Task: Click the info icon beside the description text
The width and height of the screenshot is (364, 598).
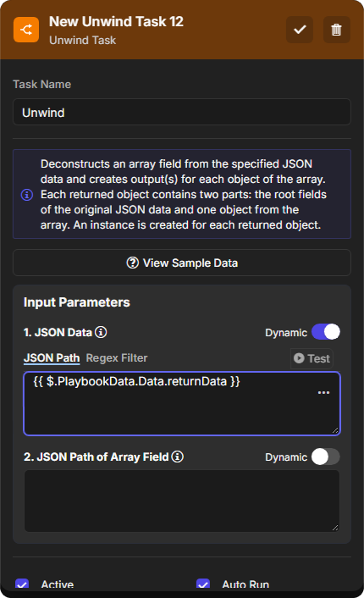Action: pyautogui.click(x=27, y=195)
